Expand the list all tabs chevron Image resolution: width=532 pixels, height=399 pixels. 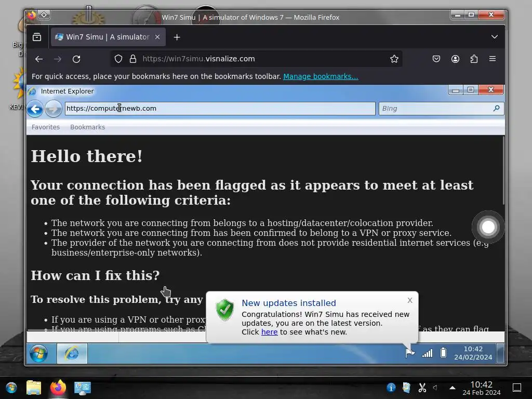point(495,37)
